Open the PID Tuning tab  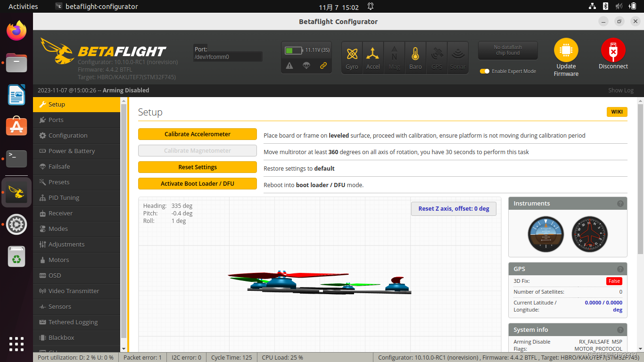click(x=76, y=198)
